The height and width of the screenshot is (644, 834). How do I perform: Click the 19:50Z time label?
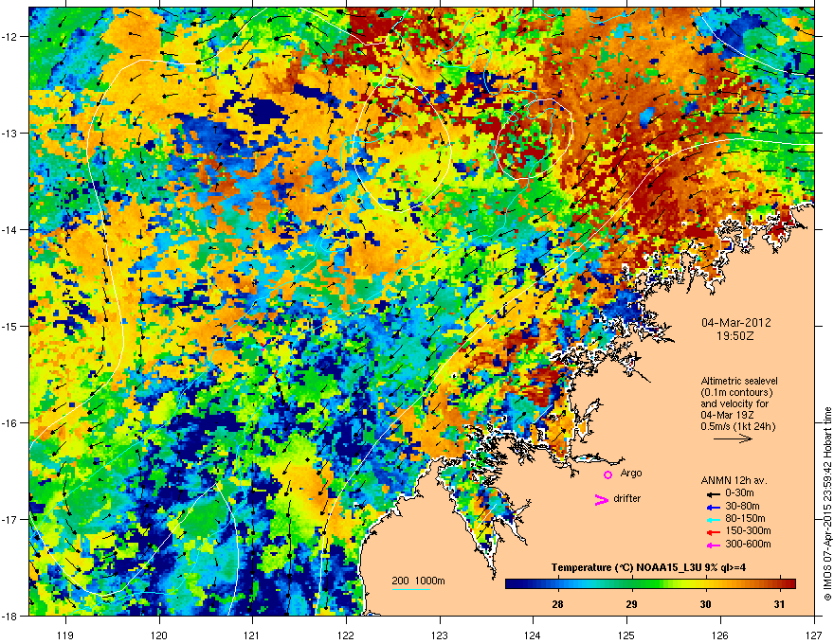click(x=735, y=336)
